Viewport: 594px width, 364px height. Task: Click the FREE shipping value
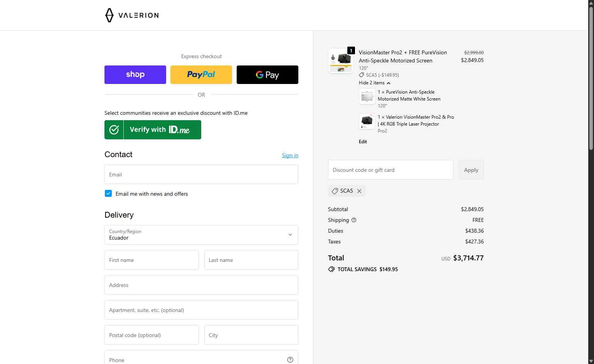pos(478,220)
